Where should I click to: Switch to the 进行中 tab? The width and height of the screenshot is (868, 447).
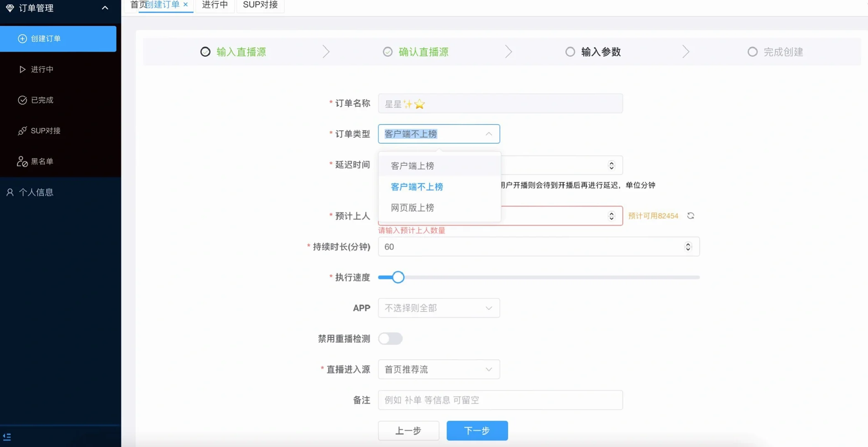[x=215, y=5]
